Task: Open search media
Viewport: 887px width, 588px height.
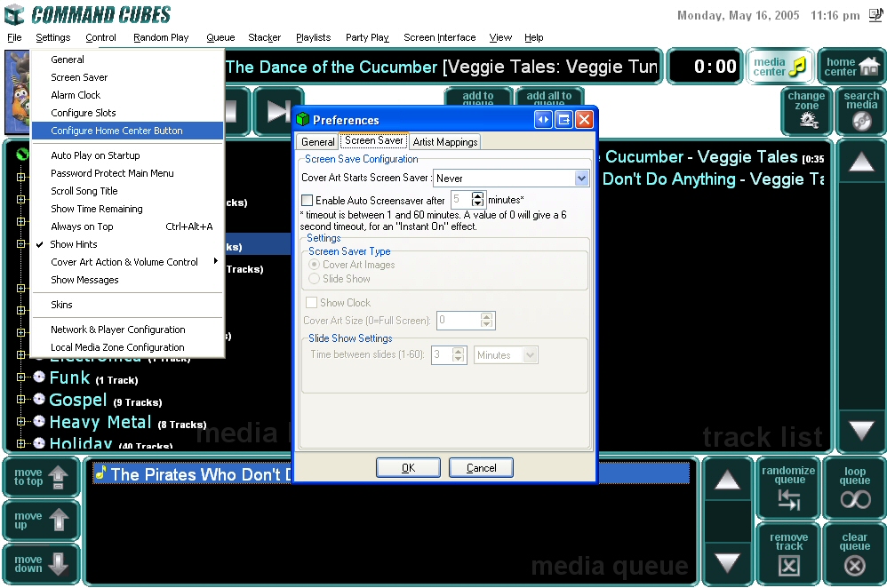Action: tap(860, 111)
